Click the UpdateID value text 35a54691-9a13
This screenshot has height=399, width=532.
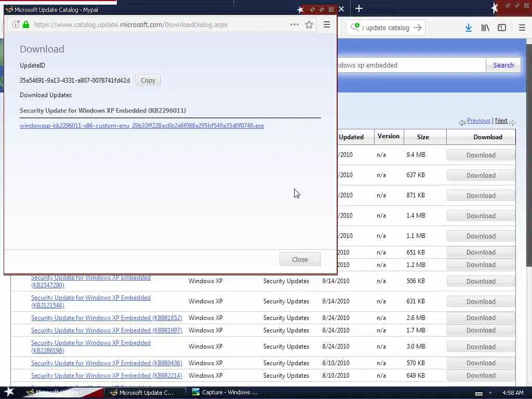pos(75,81)
